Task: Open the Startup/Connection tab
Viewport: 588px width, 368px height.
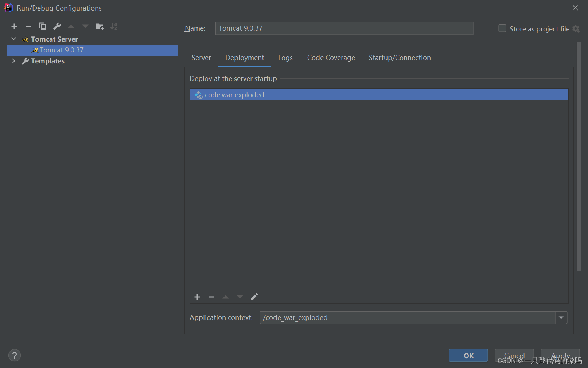Action: (400, 58)
